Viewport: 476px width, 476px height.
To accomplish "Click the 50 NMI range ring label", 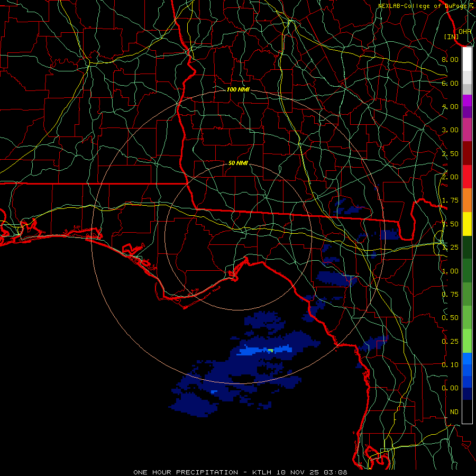I will 238,163.
